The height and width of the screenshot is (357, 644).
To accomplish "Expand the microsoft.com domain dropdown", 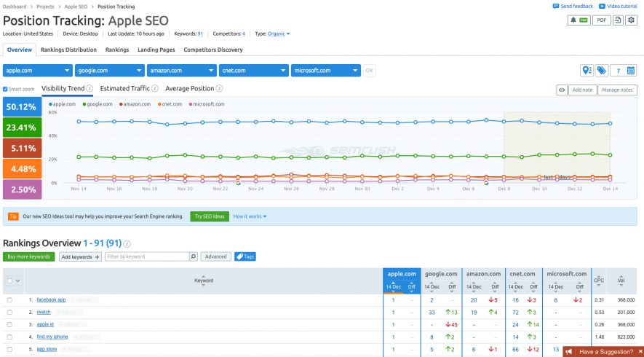I will pyautogui.click(x=326, y=71).
